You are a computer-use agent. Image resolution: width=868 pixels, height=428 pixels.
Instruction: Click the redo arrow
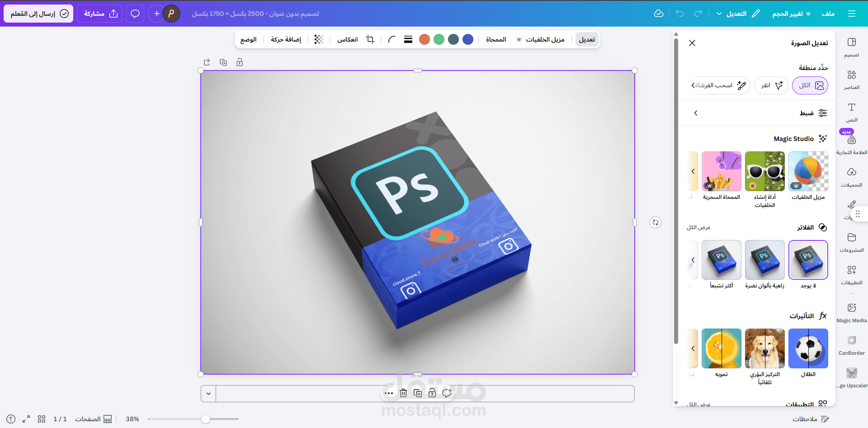pyautogui.click(x=698, y=14)
